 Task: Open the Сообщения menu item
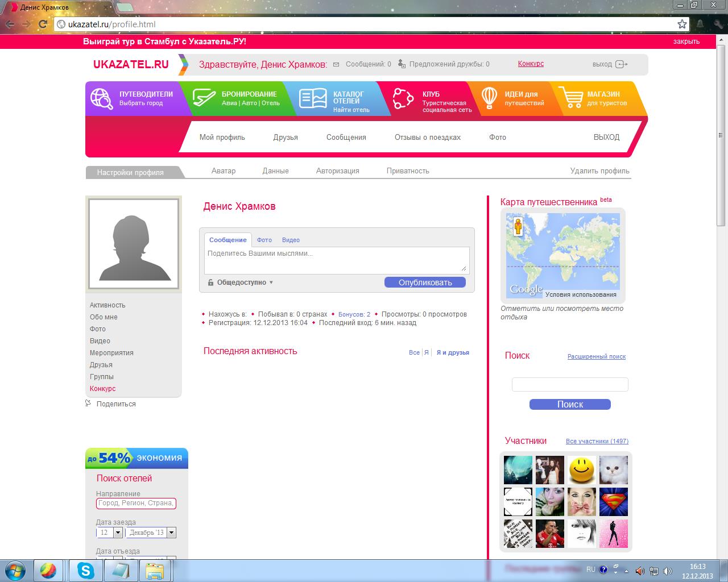click(346, 137)
